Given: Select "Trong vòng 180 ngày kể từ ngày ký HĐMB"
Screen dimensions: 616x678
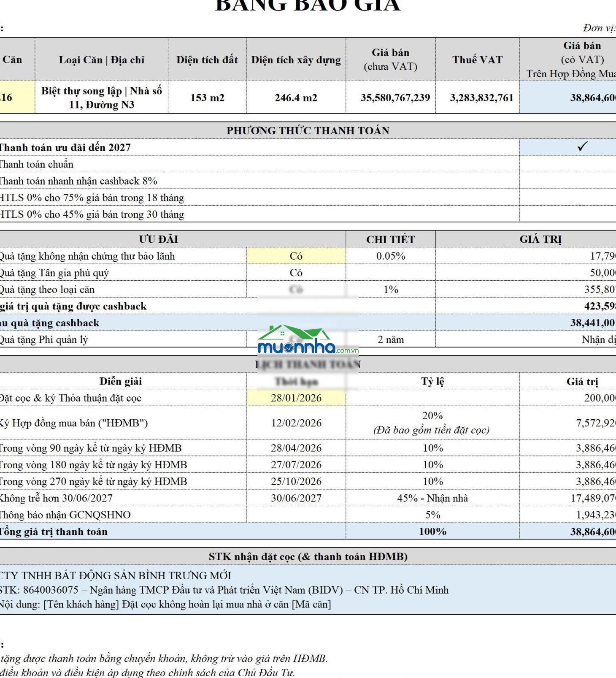Looking at the screenshot, I should point(93,465).
